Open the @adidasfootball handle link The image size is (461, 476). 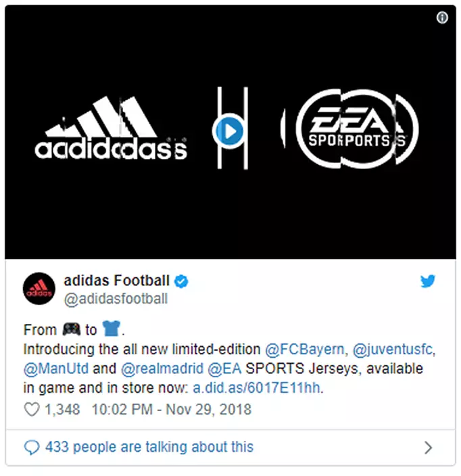tap(116, 298)
